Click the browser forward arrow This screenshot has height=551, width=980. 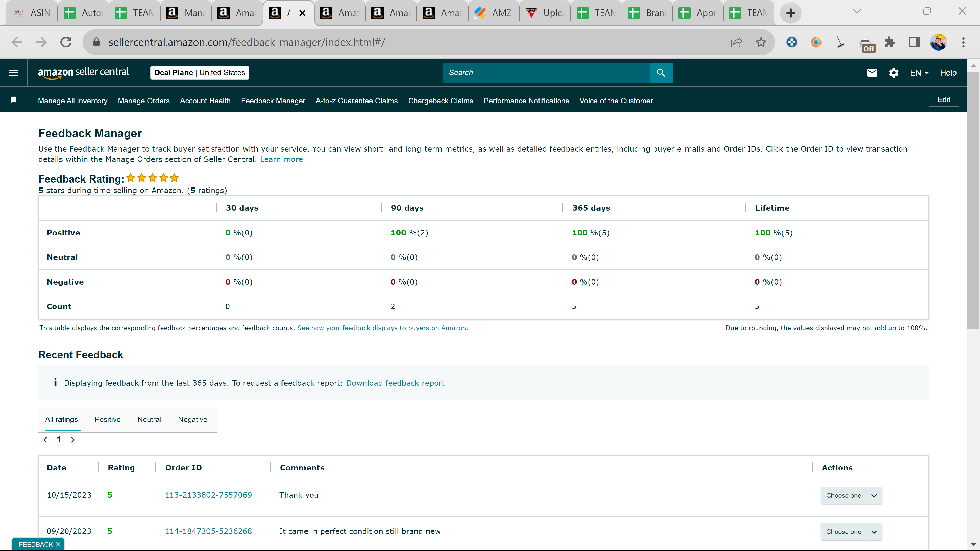pos(41,42)
